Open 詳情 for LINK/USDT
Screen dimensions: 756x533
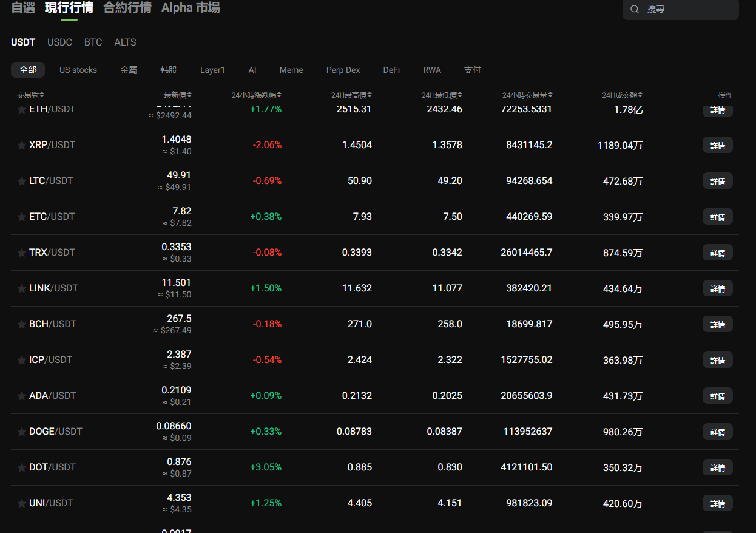[x=718, y=288]
